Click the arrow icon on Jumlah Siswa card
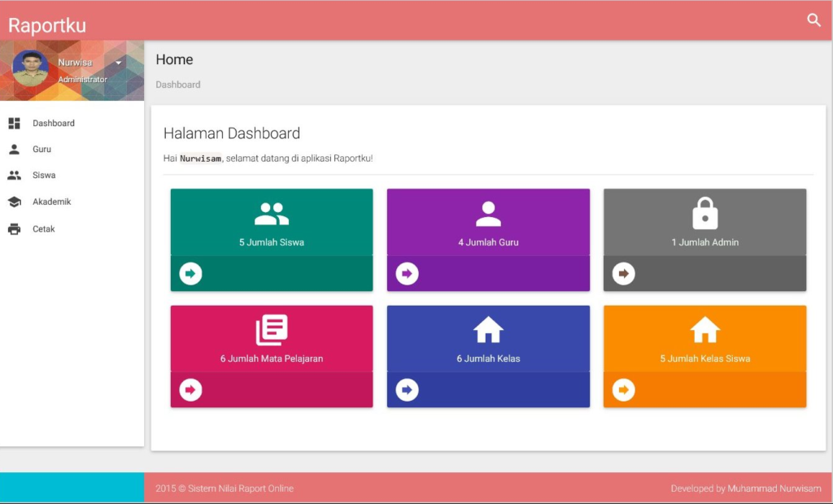 (190, 274)
